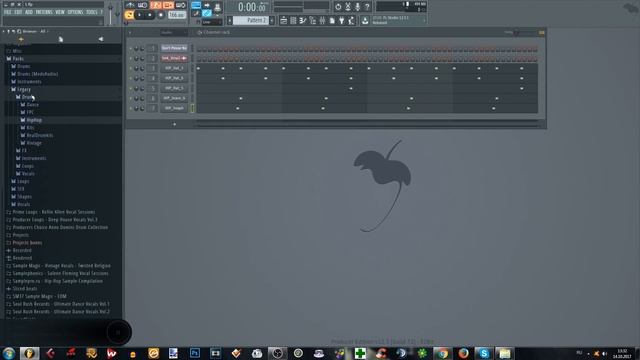
Task: Click the add channel plus button
Action: point(174,124)
